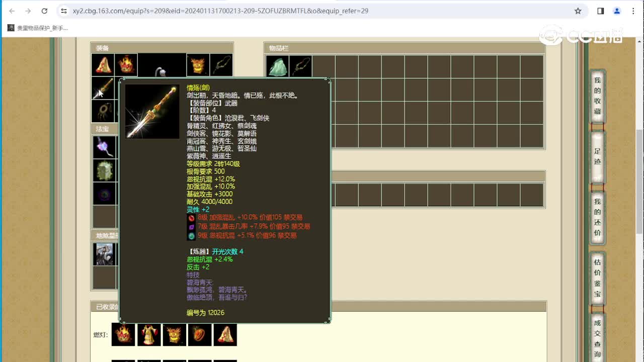
Task: Click the 灵性 +2 line
Action: (x=198, y=210)
